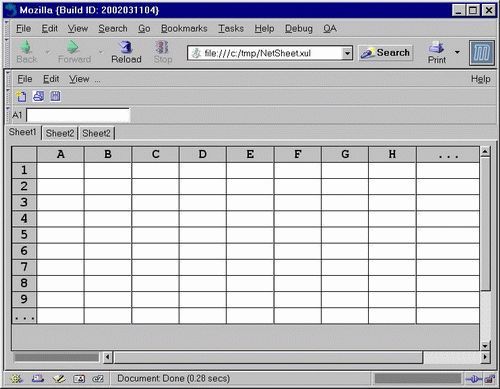The height and width of the screenshot is (389, 500).
Task: Click the formula input field
Action: click(x=78, y=115)
